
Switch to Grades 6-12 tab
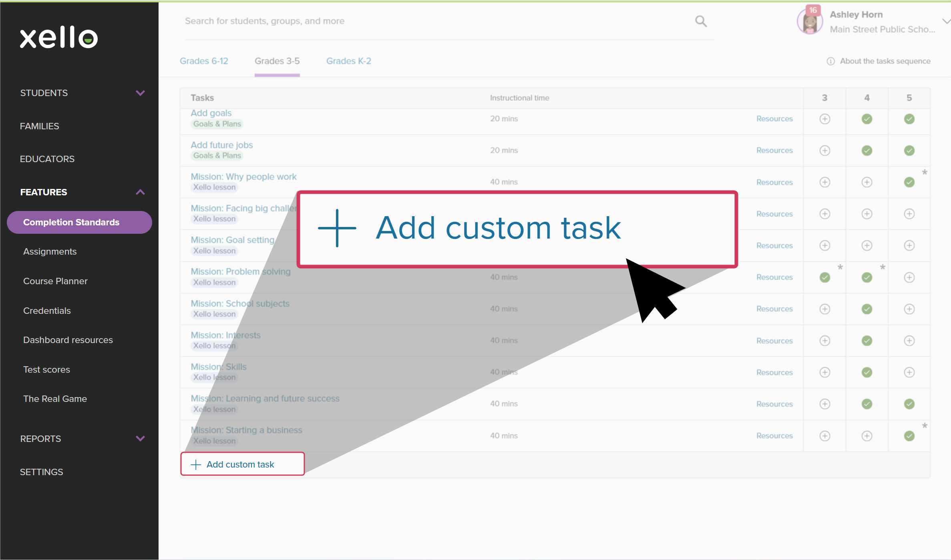204,61
